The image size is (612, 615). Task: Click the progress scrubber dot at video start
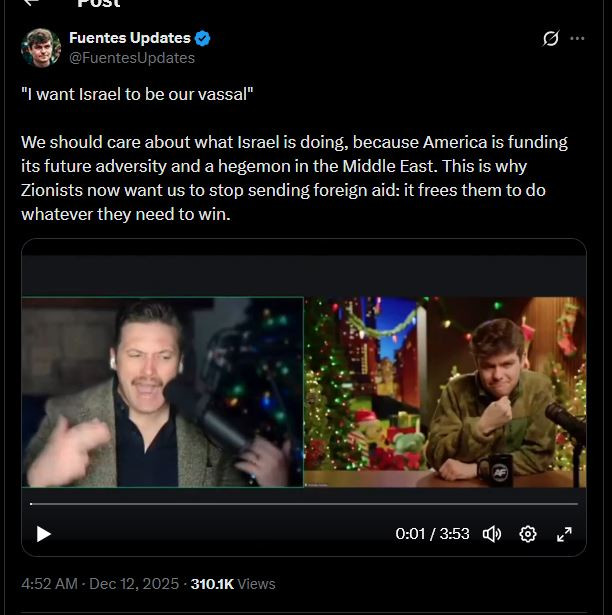point(31,504)
